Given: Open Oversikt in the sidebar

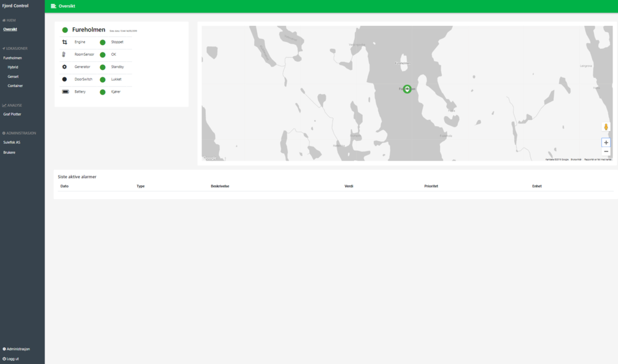Looking at the screenshot, I should click(x=10, y=29).
